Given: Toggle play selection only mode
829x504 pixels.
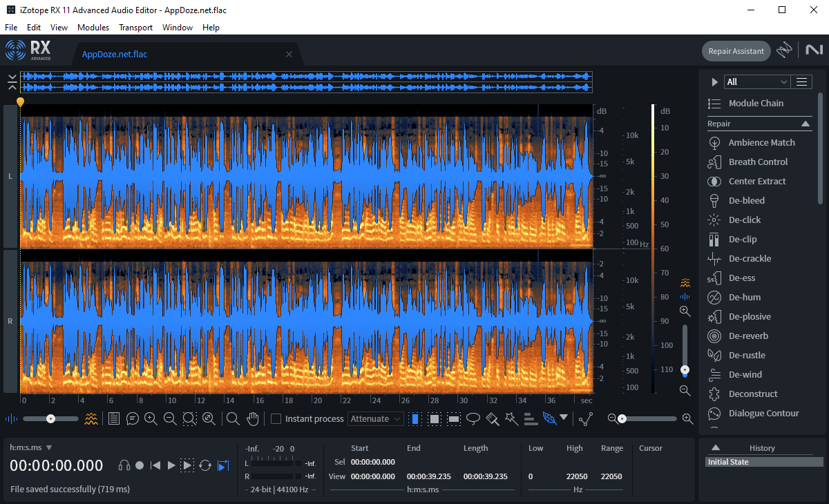Looking at the screenshot, I should [x=187, y=465].
